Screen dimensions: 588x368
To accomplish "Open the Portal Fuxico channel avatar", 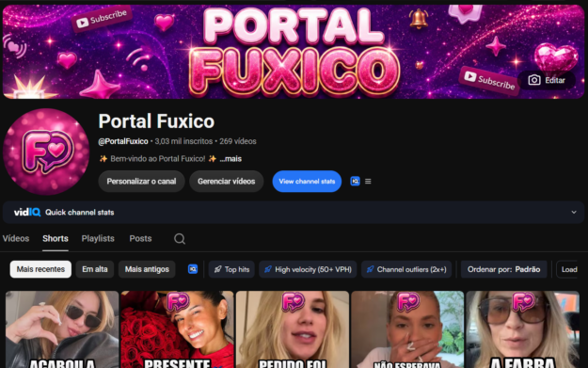I will pyautogui.click(x=46, y=152).
